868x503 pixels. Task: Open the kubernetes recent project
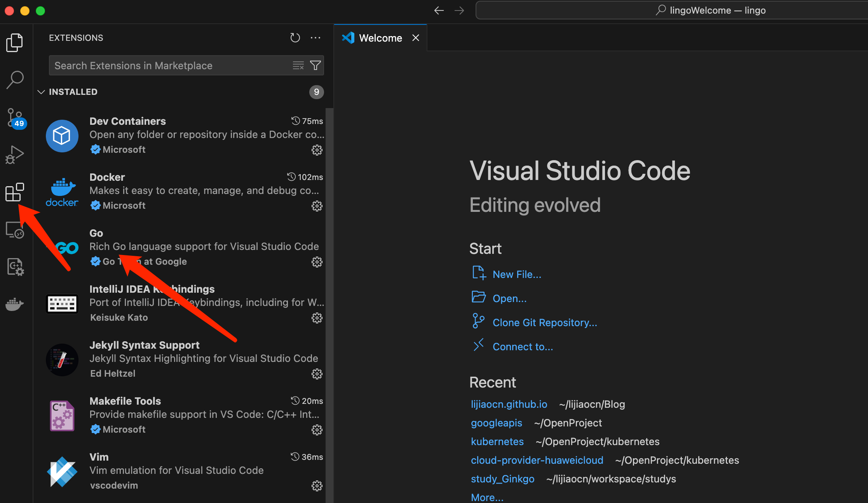pos(497,441)
